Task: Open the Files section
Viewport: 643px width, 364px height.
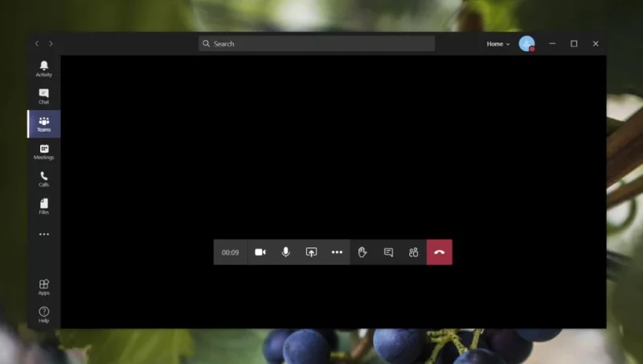Action: (x=44, y=207)
